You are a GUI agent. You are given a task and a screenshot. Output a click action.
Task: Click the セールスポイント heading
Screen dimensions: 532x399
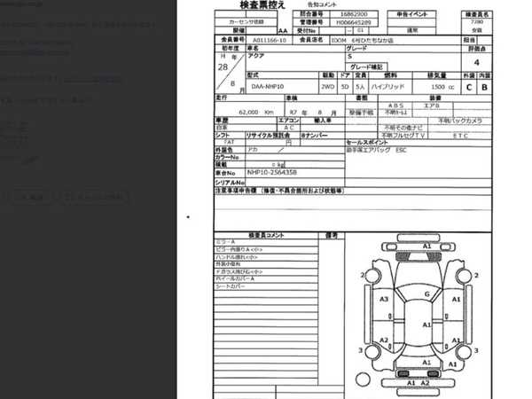pos(366,142)
